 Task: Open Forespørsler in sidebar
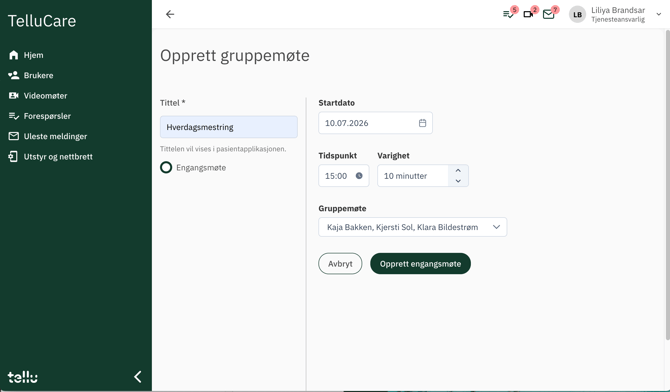(40, 116)
